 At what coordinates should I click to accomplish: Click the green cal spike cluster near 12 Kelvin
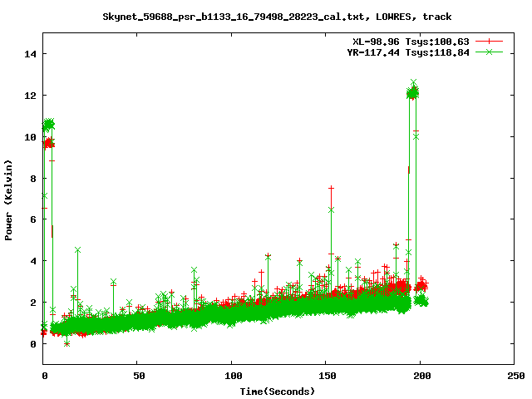[x=412, y=92]
